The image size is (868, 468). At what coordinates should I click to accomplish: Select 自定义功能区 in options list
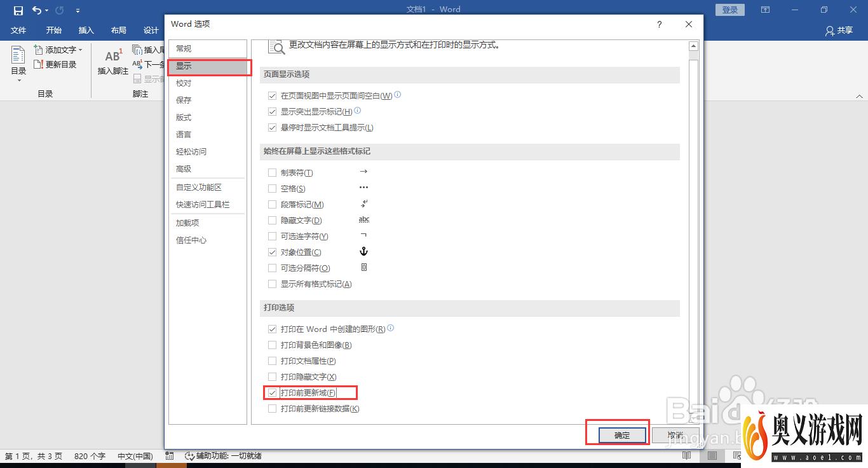(x=207, y=187)
